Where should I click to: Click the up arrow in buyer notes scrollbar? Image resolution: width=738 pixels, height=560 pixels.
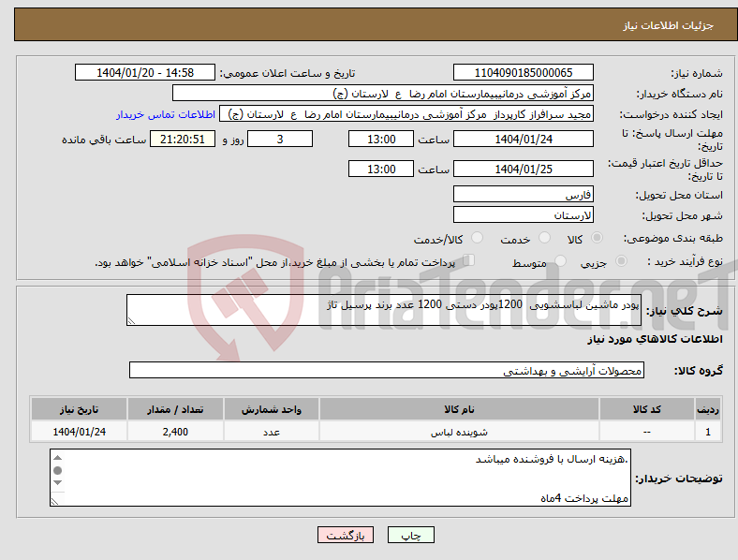click(x=57, y=458)
